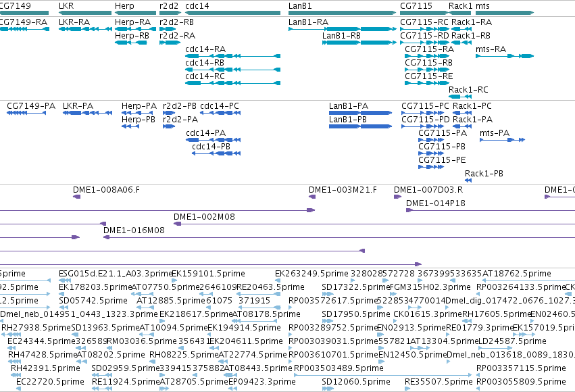
Task: Click the mts-RA transcript glyph
Action: [x=505, y=56]
